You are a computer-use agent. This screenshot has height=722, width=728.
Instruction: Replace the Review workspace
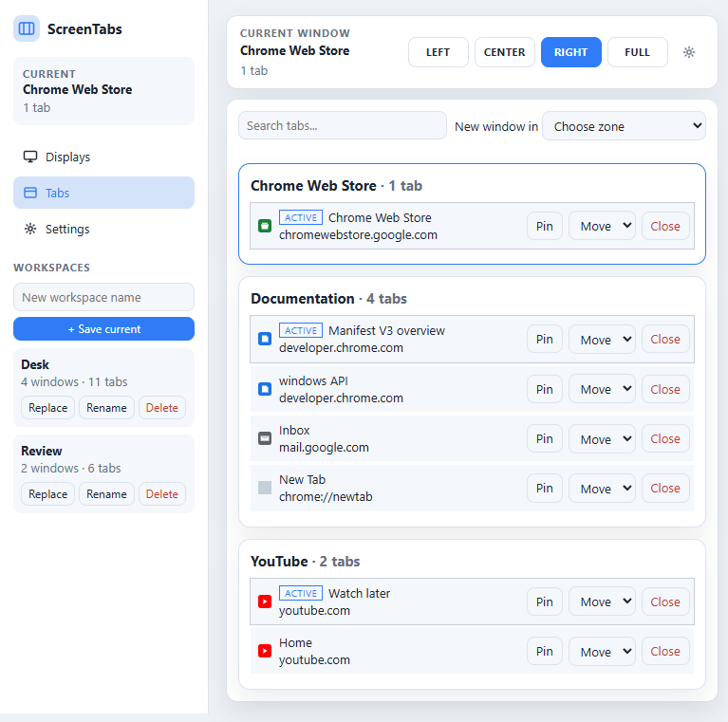coord(47,493)
